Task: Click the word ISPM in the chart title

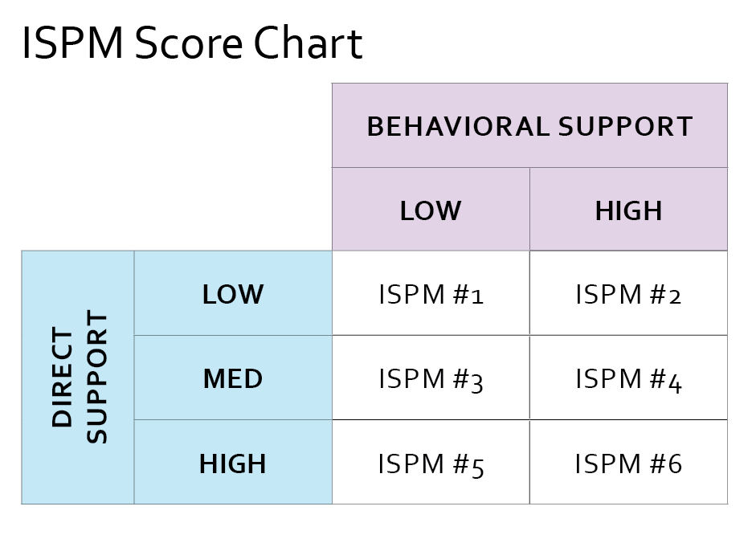Action: click(x=72, y=43)
